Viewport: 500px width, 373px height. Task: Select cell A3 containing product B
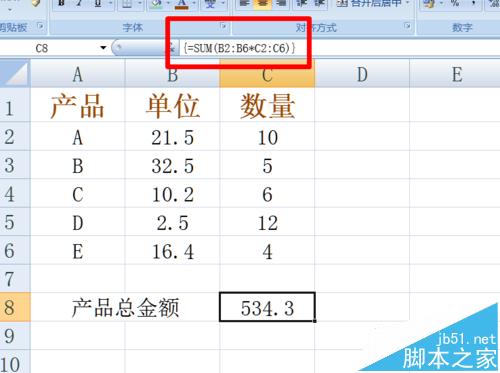(x=78, y=165)
